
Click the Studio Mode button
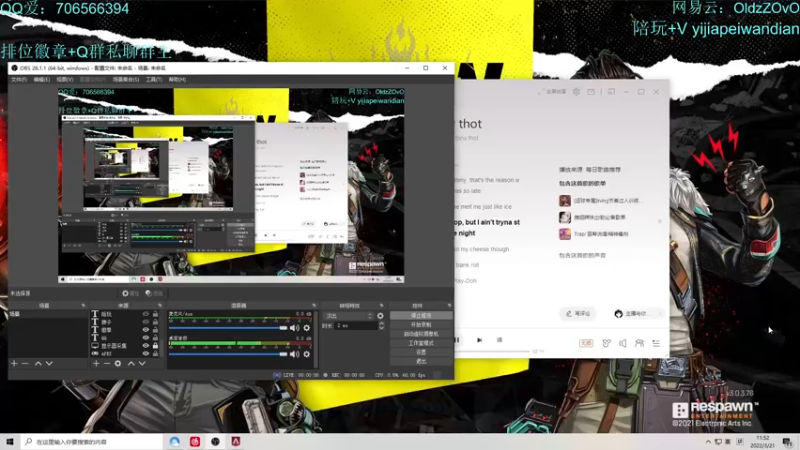click(421, 343)
